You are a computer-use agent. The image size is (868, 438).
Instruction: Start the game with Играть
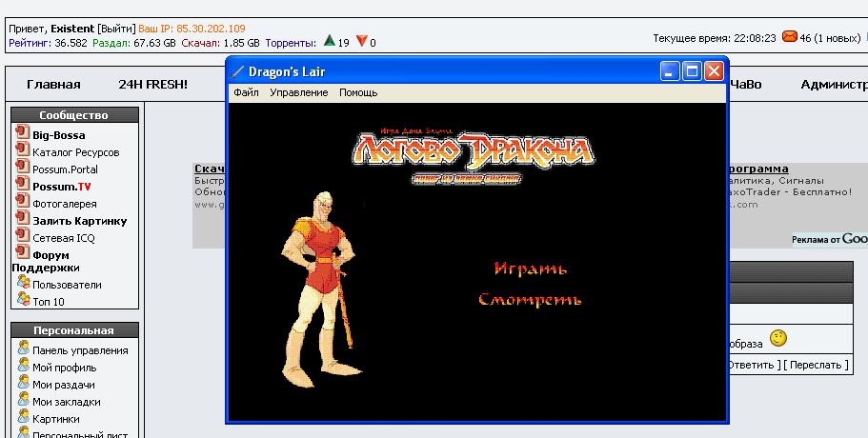pyautogui.click(x=531, y=269)
